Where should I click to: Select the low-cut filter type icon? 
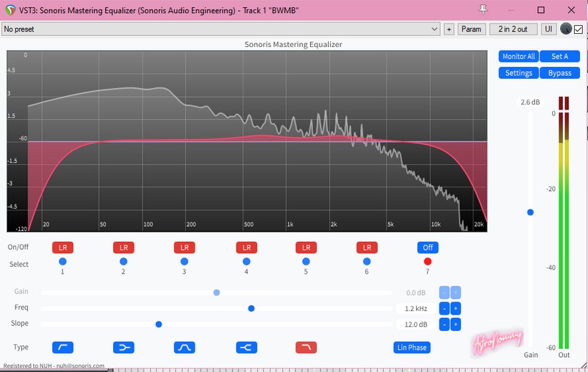62,347
